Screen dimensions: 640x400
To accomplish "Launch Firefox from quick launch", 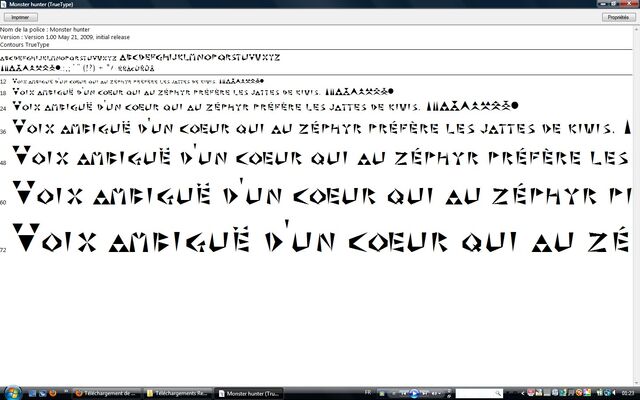I will tap(52, 393).
